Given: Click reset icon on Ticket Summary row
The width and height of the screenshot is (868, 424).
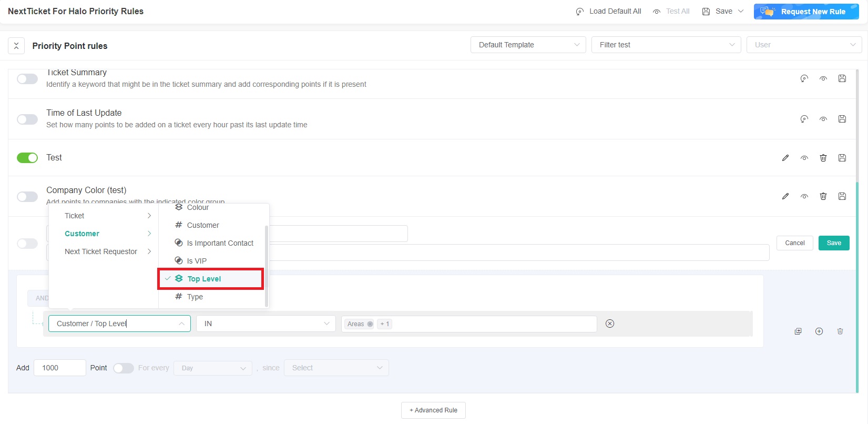Looking at the screenshot, I should pyautogui.click(x=804, y=78).
